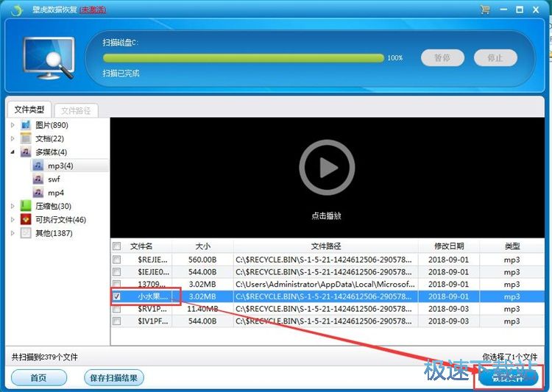The width and height of the screenshot is (552, 392).
Task: Check the $RV1P... file checkbox
Action: coord(116,309)
